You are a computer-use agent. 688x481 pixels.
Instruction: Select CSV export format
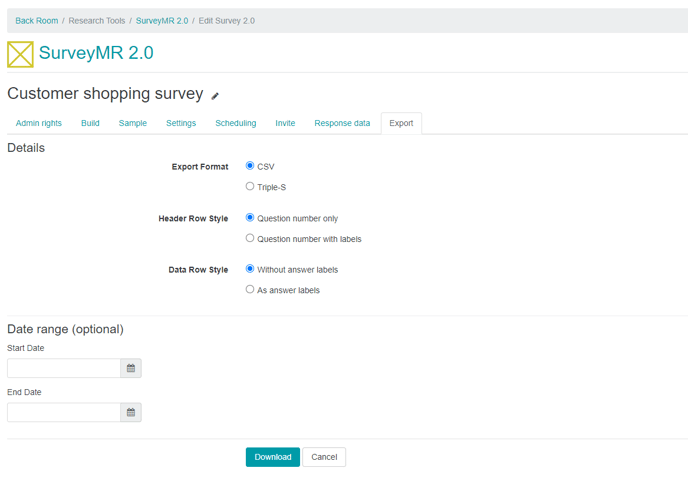(x=250, y=166)
